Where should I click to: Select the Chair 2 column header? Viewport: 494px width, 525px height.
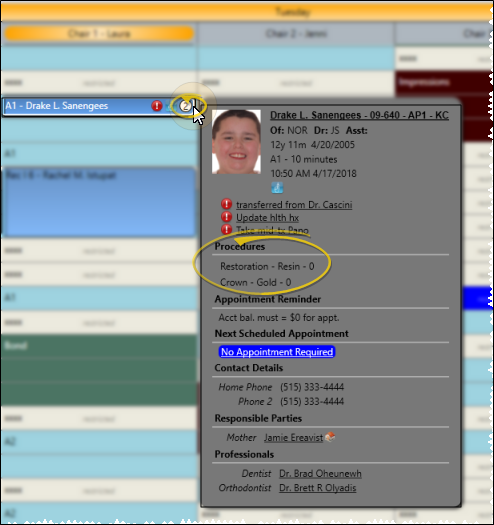[296, 34]
